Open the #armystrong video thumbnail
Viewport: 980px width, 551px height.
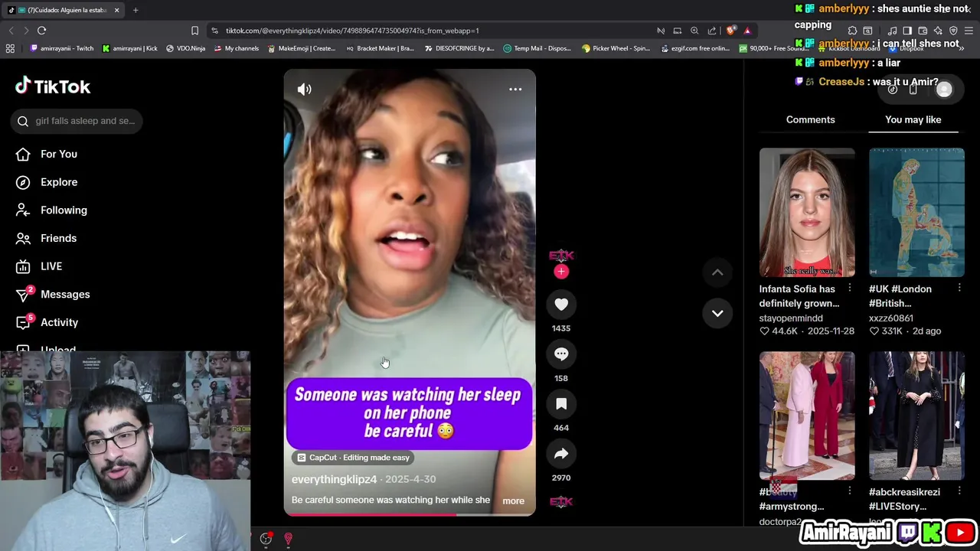(x=807, y=416)
